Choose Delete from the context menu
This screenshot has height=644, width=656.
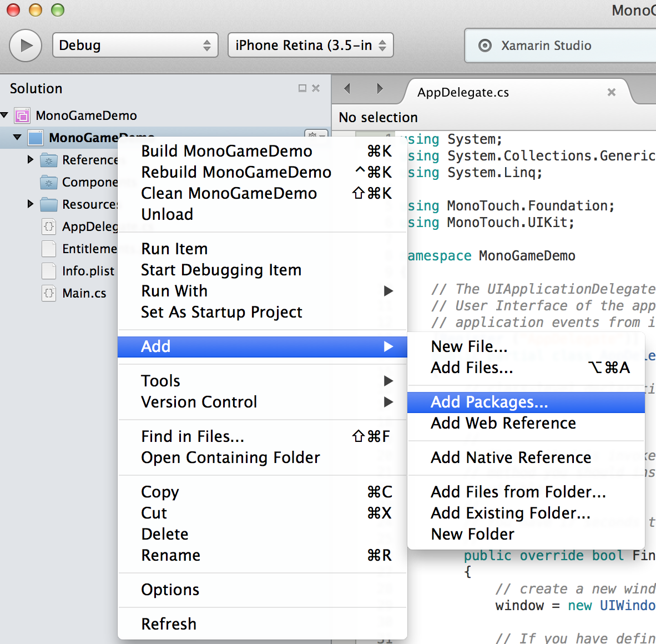click(x=263, y=535)
